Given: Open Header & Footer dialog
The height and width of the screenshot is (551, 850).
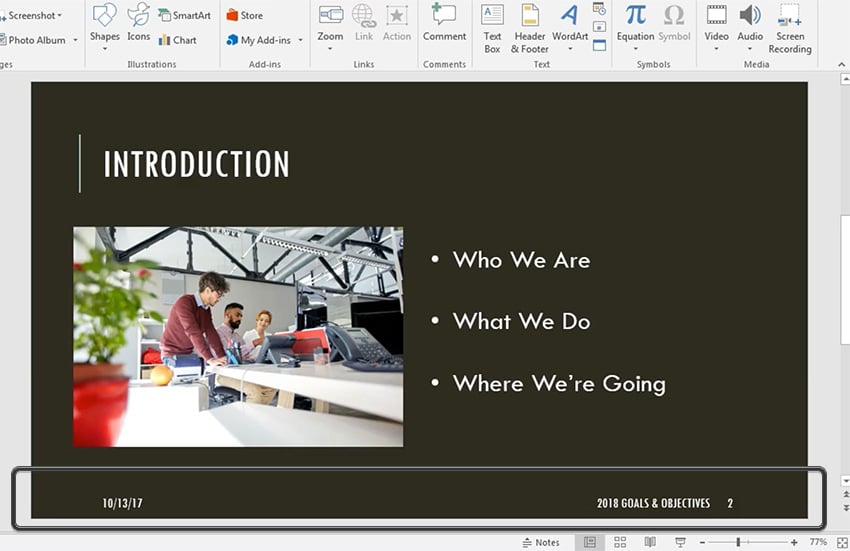Looking at the screenshot, I should (530, 27).
